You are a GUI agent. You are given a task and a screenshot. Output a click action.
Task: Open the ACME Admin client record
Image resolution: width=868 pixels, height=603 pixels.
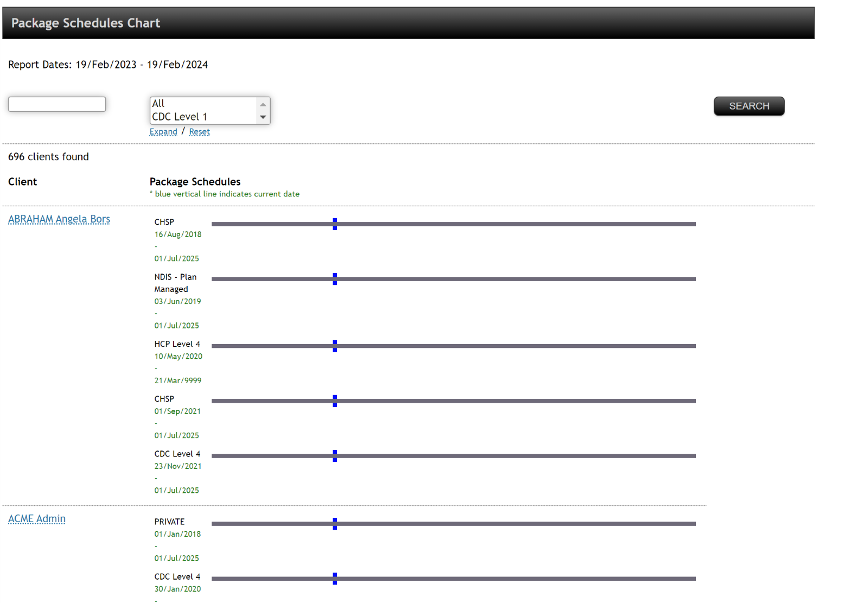(36, 518)
